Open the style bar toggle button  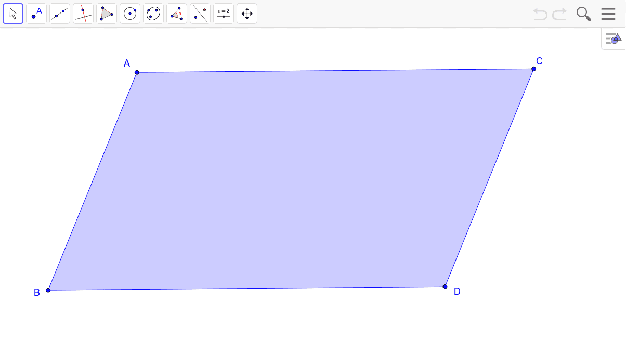pos(614,38)
